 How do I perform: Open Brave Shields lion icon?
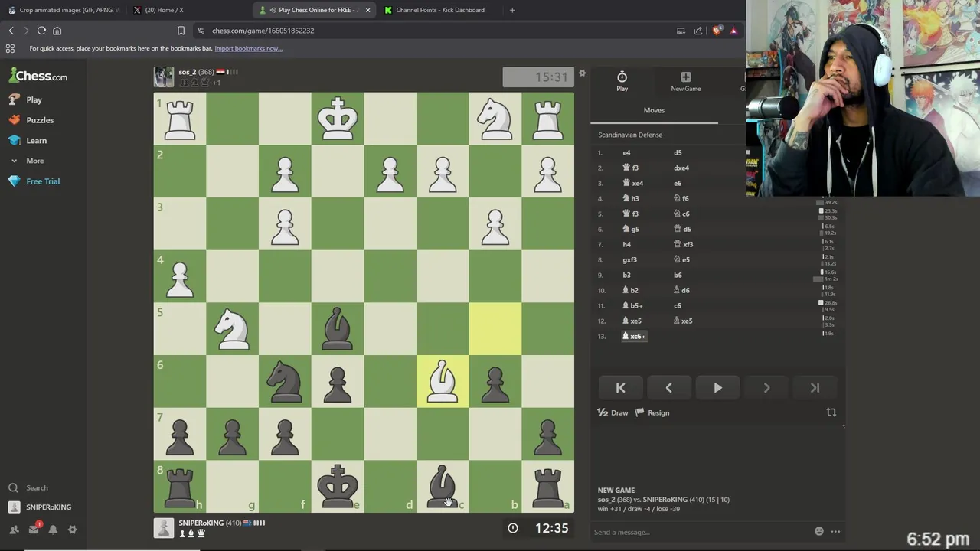click(717, 31)
